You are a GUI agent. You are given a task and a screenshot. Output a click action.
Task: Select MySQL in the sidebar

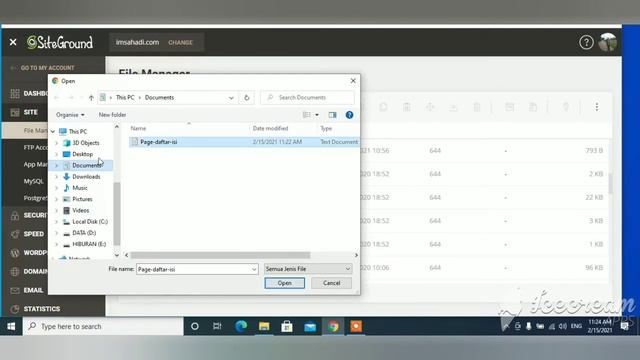pos(33,181)
